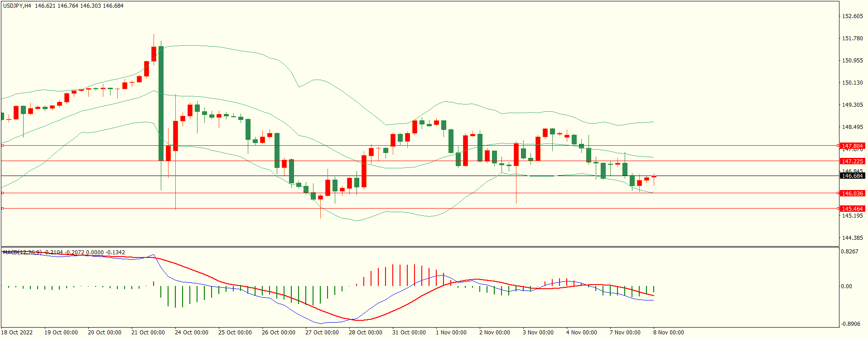Screen dimensions: 868x338
Task: Click the 27 Oct 00:00 date label
Action: 322,333
